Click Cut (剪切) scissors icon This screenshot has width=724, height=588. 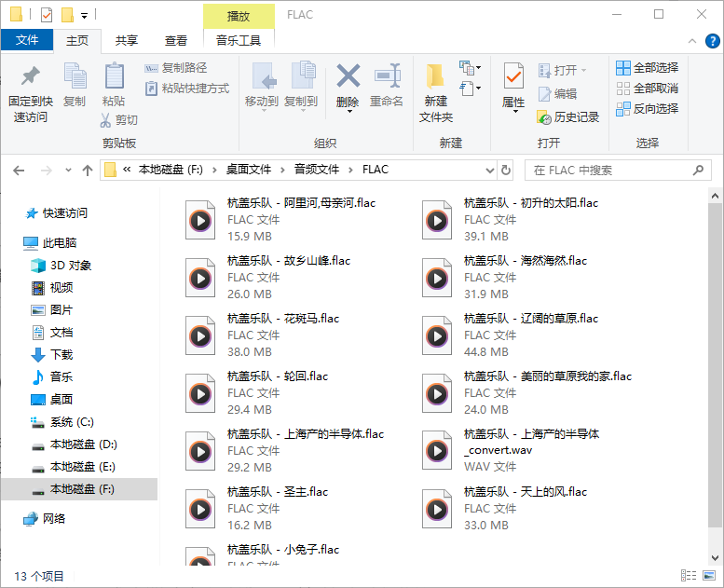tap(105, 120)
